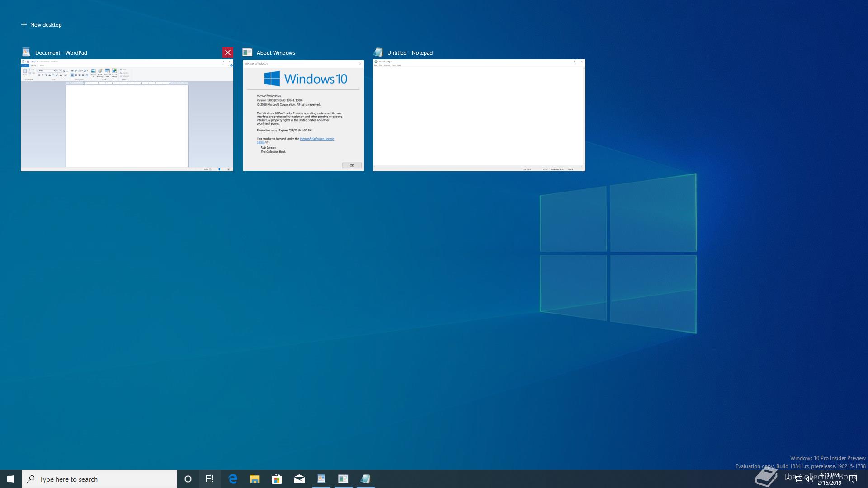
Task: Switch to the Document - WordPad window thumbnail
Action: [x=127, y=115]
